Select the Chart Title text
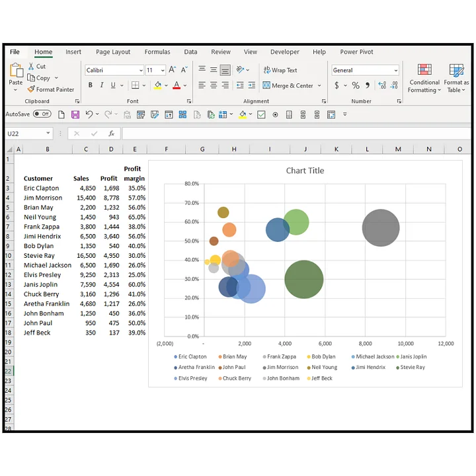476x476 pixels. pyautogui.click(x=305, y=171)
